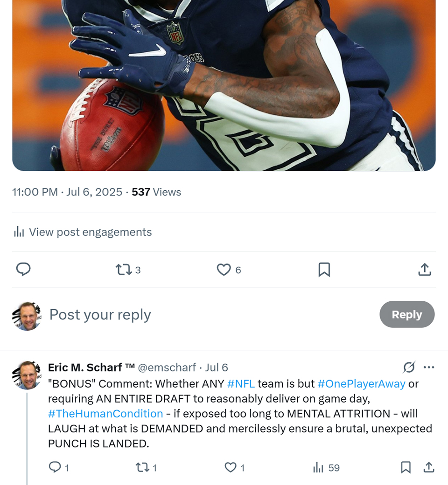Share the main post
Viewport: 448px width, 485px height.
[424, 270]
